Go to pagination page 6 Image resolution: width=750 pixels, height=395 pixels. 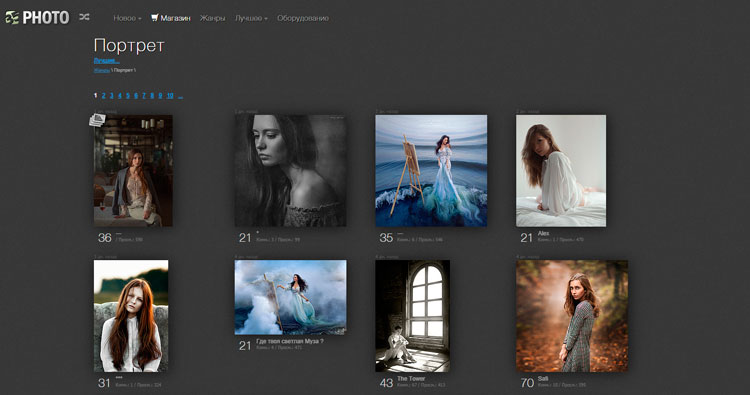(x=136, y=96)
